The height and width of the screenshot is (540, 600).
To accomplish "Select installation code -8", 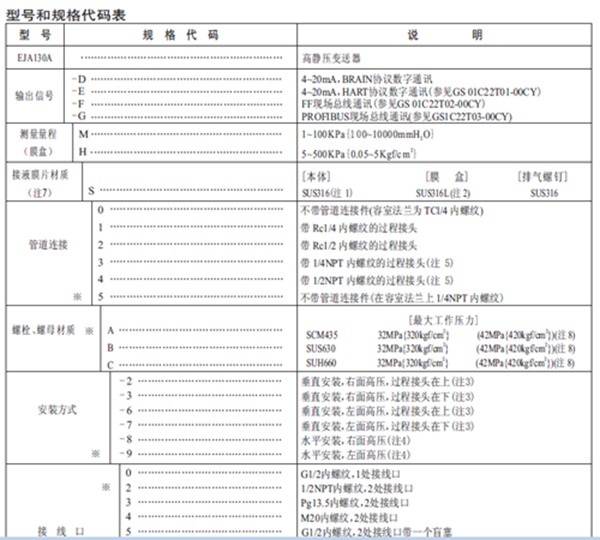I will [x=126, y=439].
